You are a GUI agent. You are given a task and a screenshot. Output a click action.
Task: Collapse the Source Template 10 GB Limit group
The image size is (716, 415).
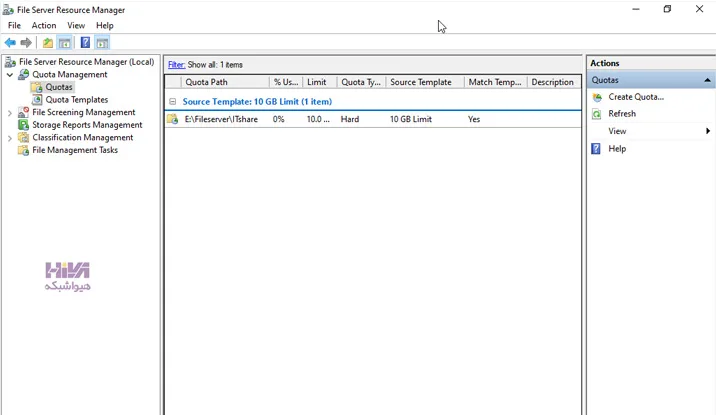click(x=173, y=101)
